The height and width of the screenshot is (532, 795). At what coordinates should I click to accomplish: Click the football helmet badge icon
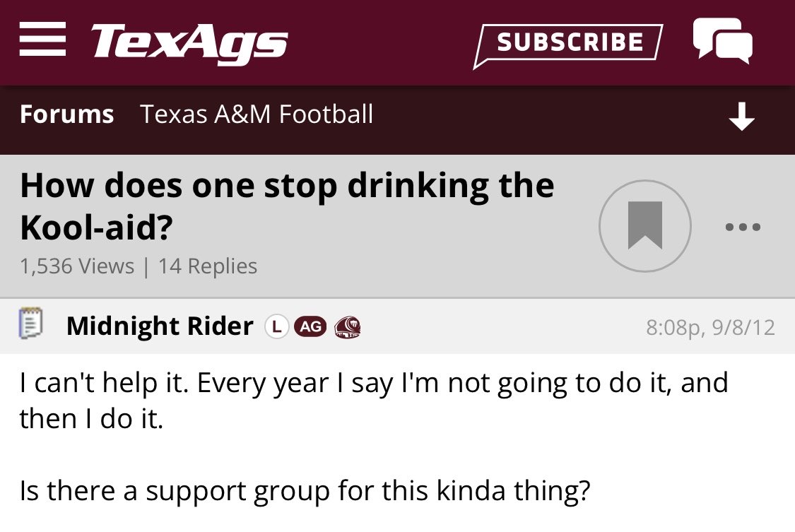347,327
